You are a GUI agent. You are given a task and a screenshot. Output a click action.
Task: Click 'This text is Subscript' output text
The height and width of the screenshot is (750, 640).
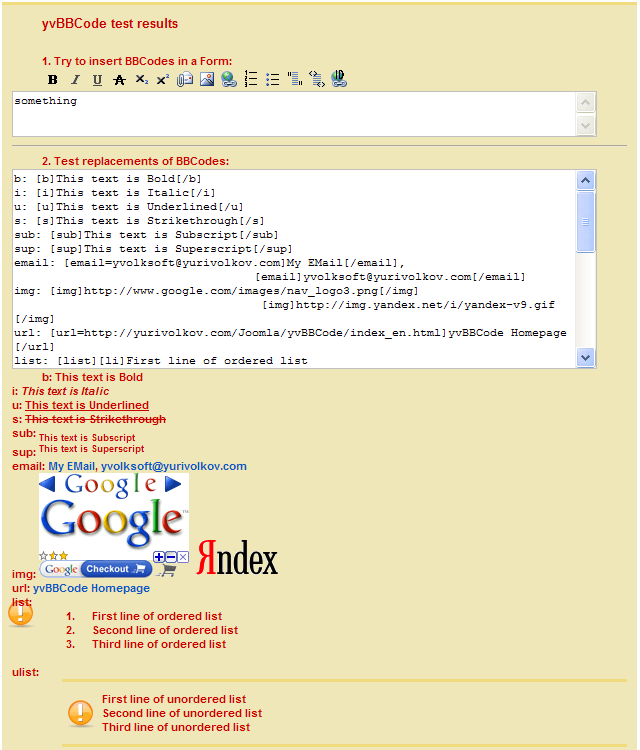[x=87, y=438]
